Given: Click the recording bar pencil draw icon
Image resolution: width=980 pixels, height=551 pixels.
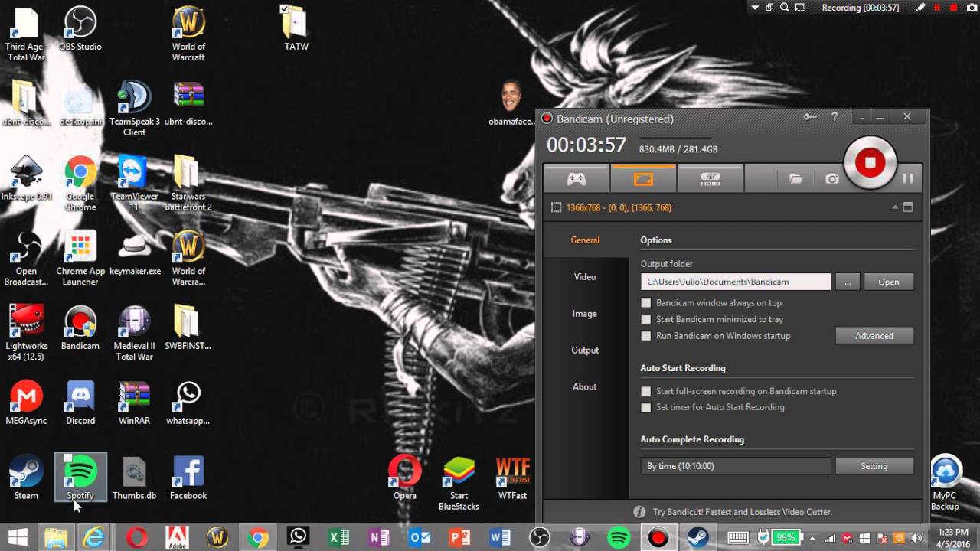Looking at the screenshot, I should [x=921, y=8].
